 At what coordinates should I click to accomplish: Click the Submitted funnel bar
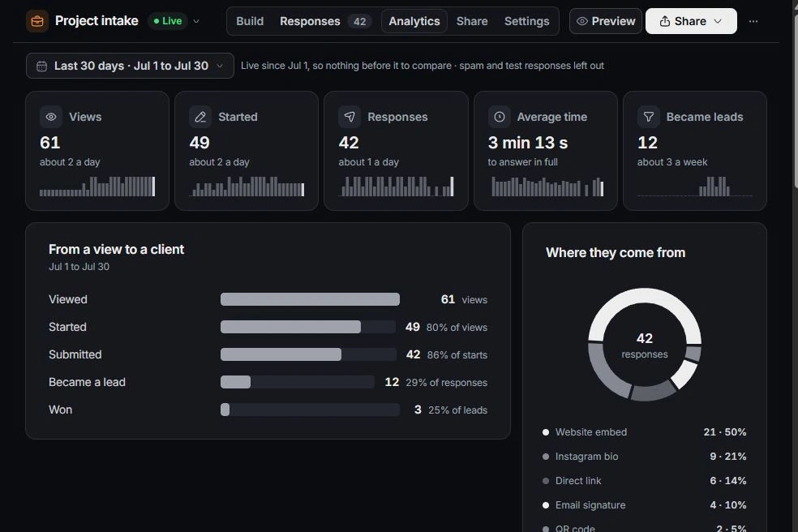308,354
